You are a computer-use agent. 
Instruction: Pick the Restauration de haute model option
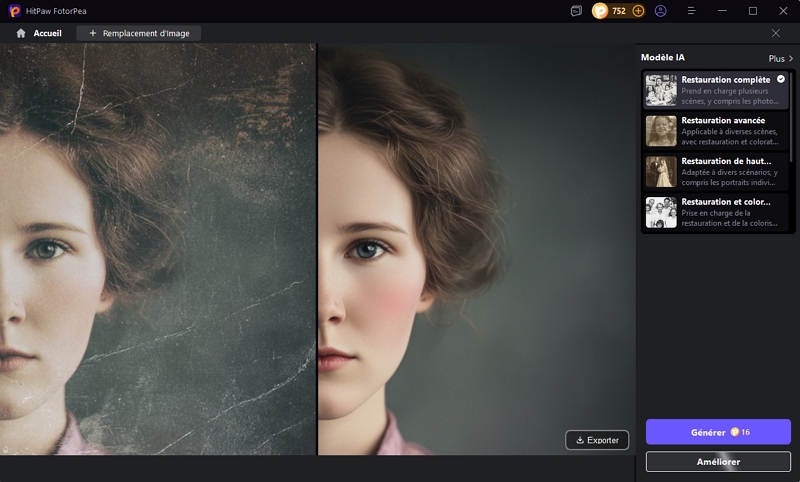tap(716, 172)
